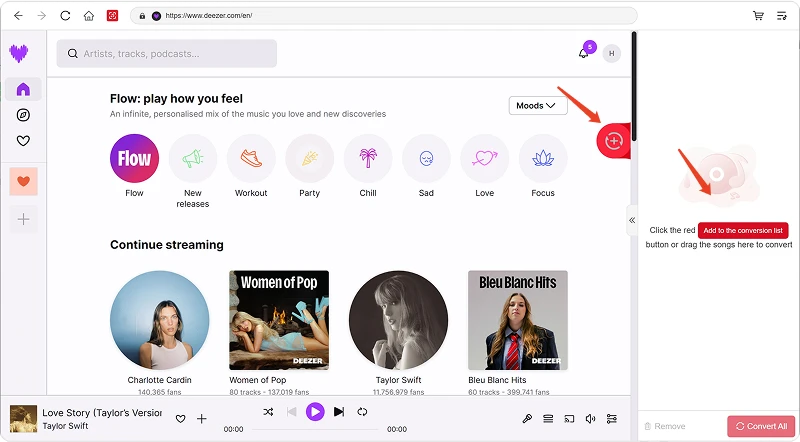Click the red app logo icon in toolbar
This screenshot has width=800, height=442.
click(x=112, y=16)
